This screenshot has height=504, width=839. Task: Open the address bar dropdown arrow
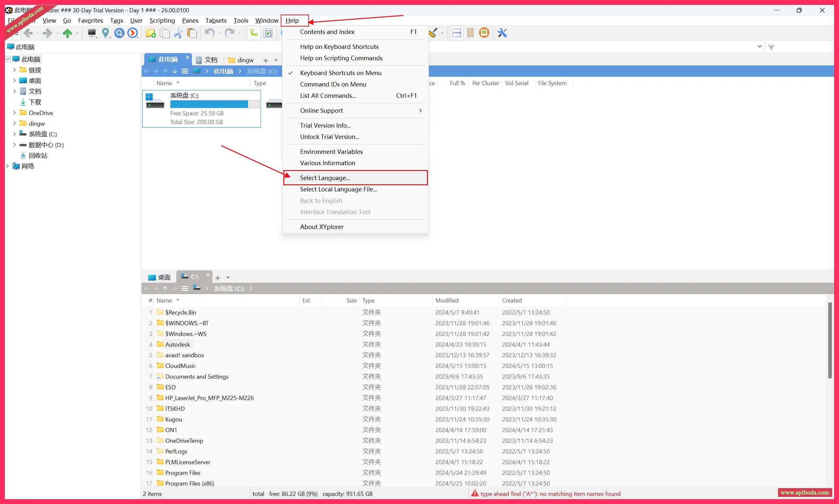click(x=760, y=47)
